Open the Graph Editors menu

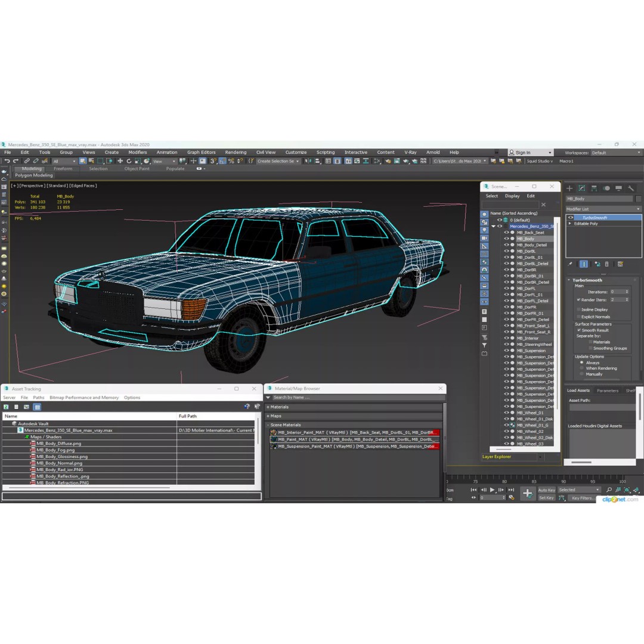coord(202,153)
